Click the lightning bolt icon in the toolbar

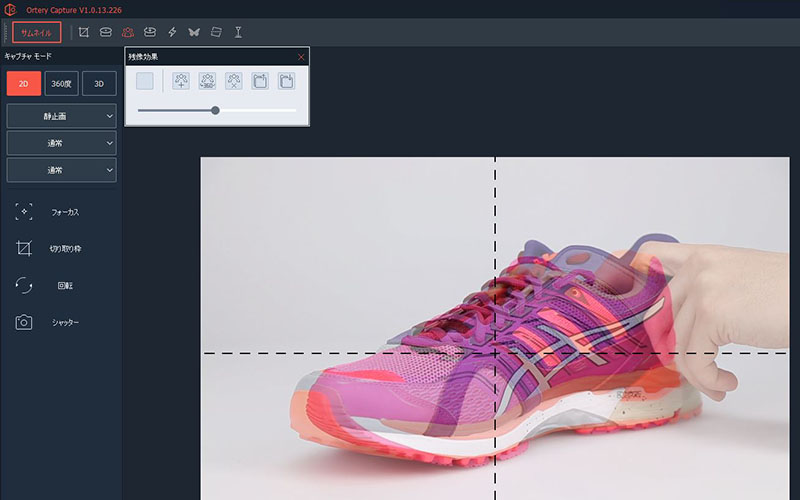[172, 32]
